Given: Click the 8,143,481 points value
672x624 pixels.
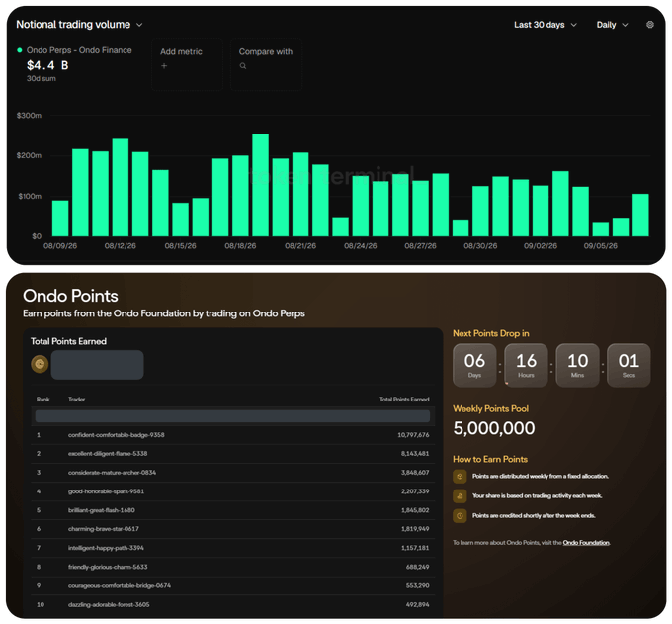Looking at the screenshot, I should tap(415, 454).
